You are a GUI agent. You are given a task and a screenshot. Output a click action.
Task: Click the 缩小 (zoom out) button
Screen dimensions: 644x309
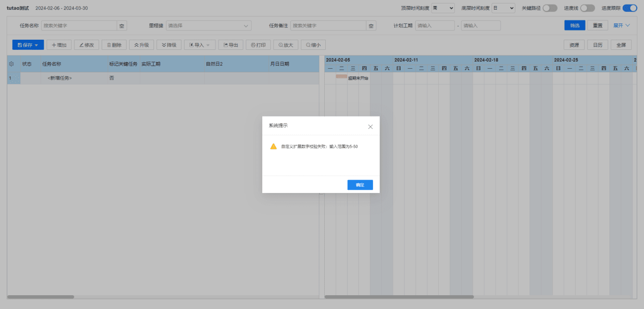(x=313, y=45)
